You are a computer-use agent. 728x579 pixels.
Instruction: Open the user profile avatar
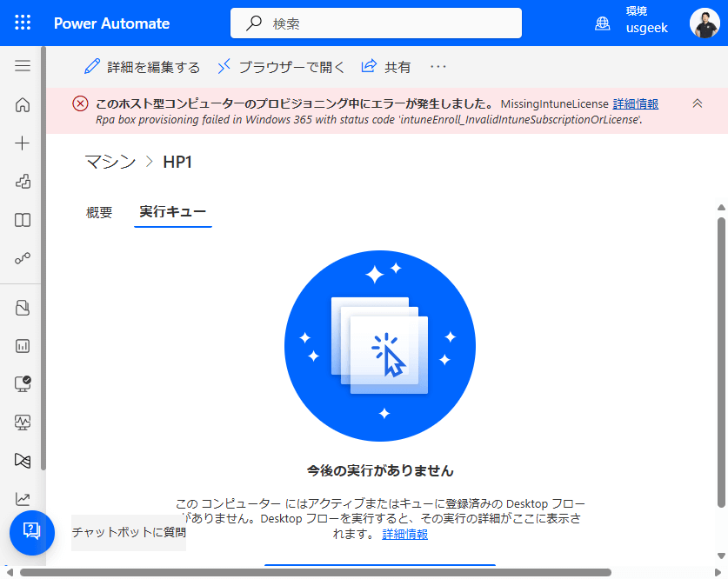point(705,23)
